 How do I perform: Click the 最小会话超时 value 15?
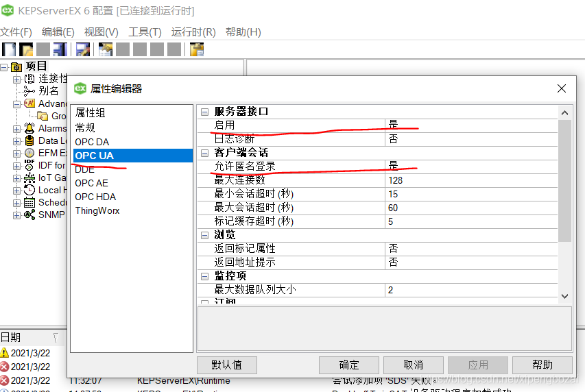tap(471, 194)
